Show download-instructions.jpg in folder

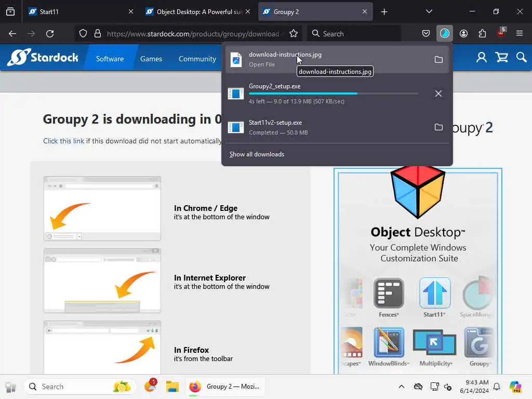[x=438, y=60]
